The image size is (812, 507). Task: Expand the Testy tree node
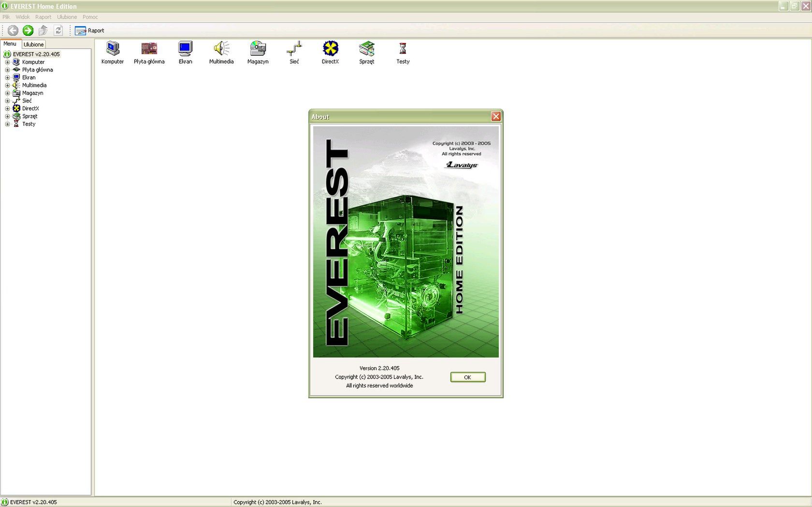click(x=7, y=124)
